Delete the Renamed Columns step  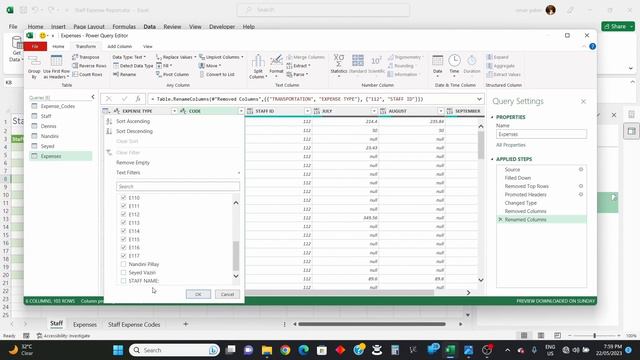tap(500, 220)
